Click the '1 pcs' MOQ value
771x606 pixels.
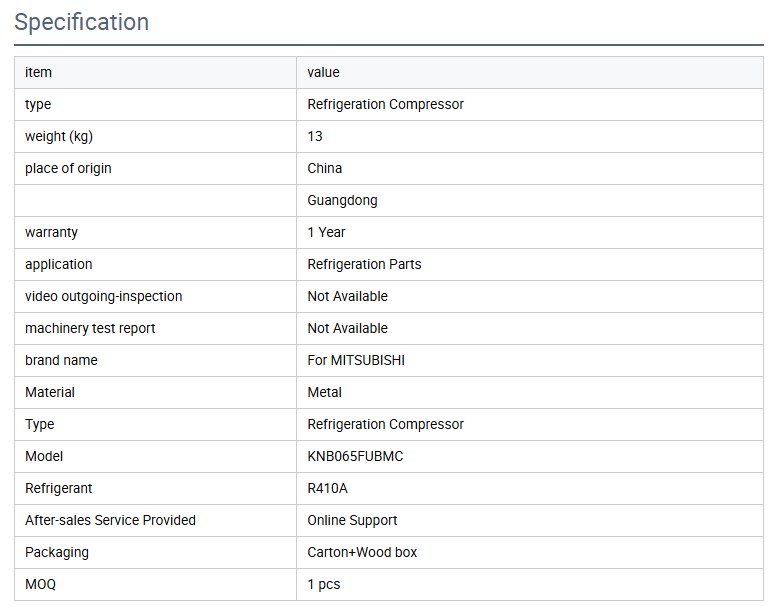tap(323, 584)
